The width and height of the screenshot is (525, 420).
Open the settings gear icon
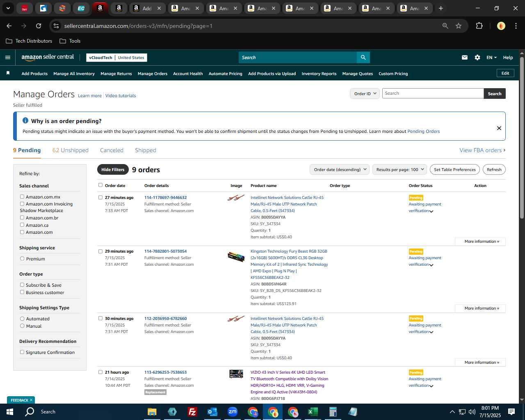[x=477, y=57]
